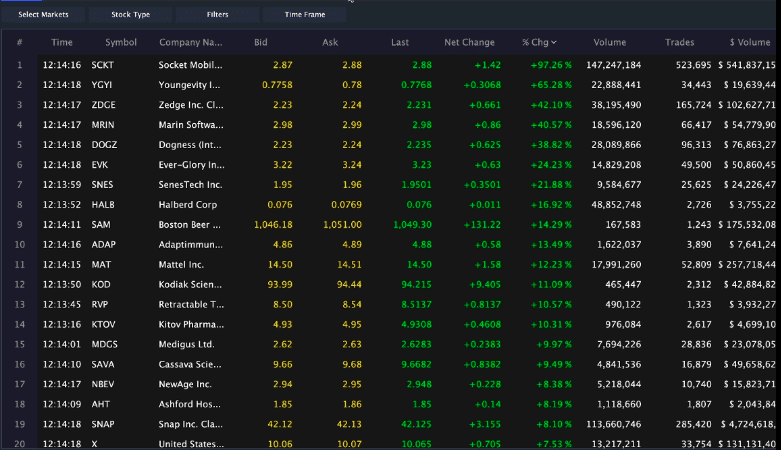Click volume 147,247,184

(x=614, y=65)
